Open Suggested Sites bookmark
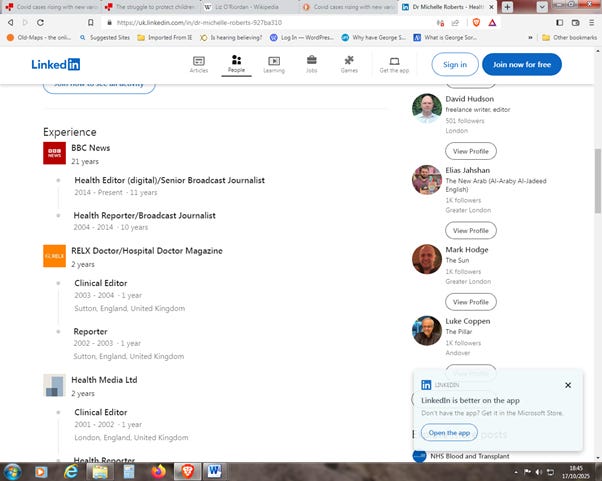This screenshot has height=481, width=602. [x=105, y=38]
